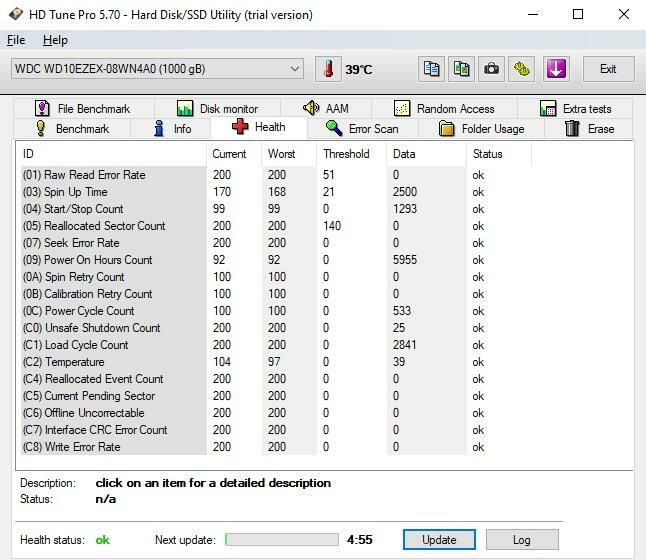Viewport: 646px width, 560px height.
Task: Click the HD Tune Pro title bar icon
Action: click(16, 14)
